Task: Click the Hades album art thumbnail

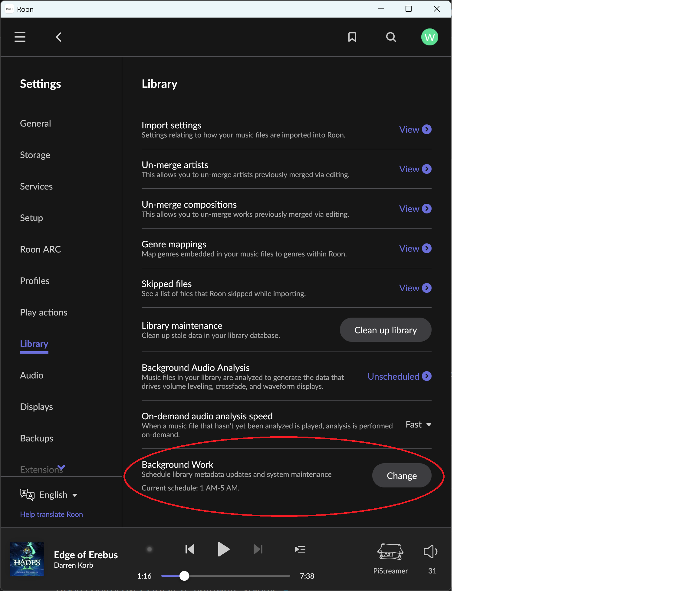Action: [28, 559]
